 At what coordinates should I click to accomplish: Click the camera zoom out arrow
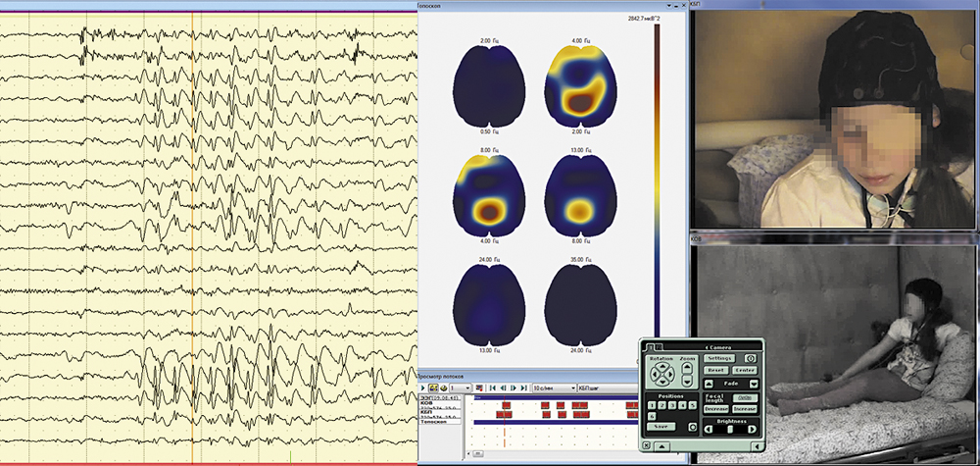click(x=687, y=382)
